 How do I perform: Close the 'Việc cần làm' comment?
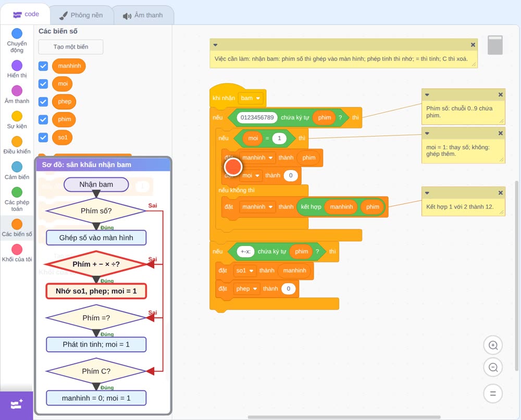(x=473, y=45)
